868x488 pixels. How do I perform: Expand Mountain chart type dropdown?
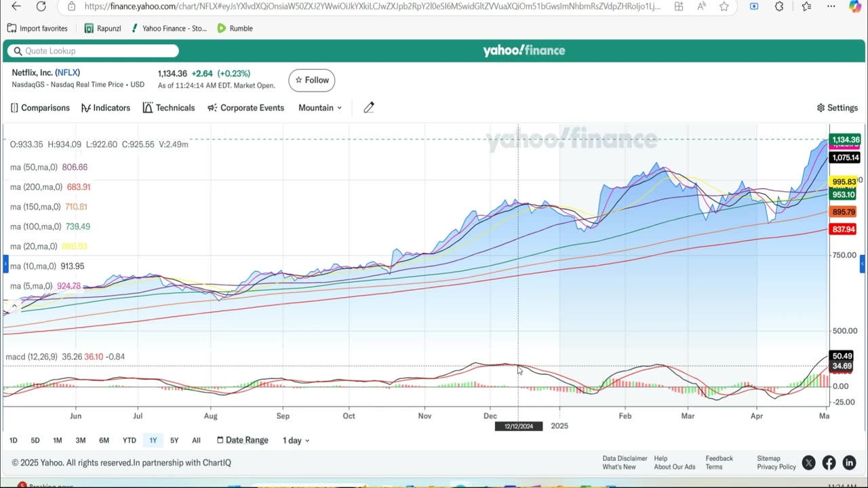320,108
